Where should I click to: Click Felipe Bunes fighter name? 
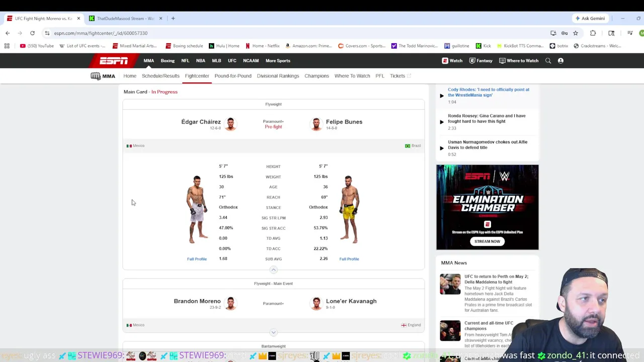(344, 122)
